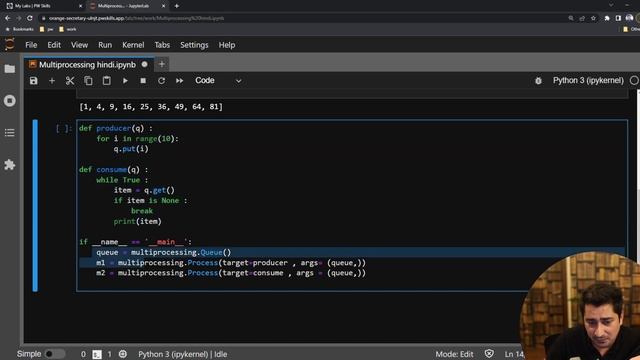Click the line 'print(item)'
Image resolution: width=640 pixels, height=360 pixels.
pyautogui.click(x=138, y=221)
